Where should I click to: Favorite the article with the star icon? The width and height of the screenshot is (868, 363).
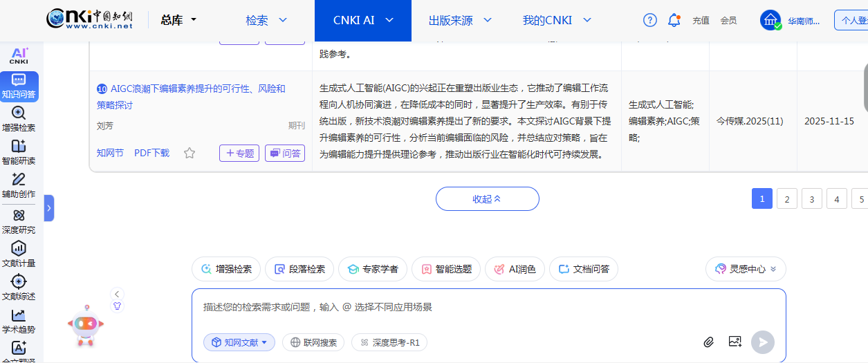[190, 153]
